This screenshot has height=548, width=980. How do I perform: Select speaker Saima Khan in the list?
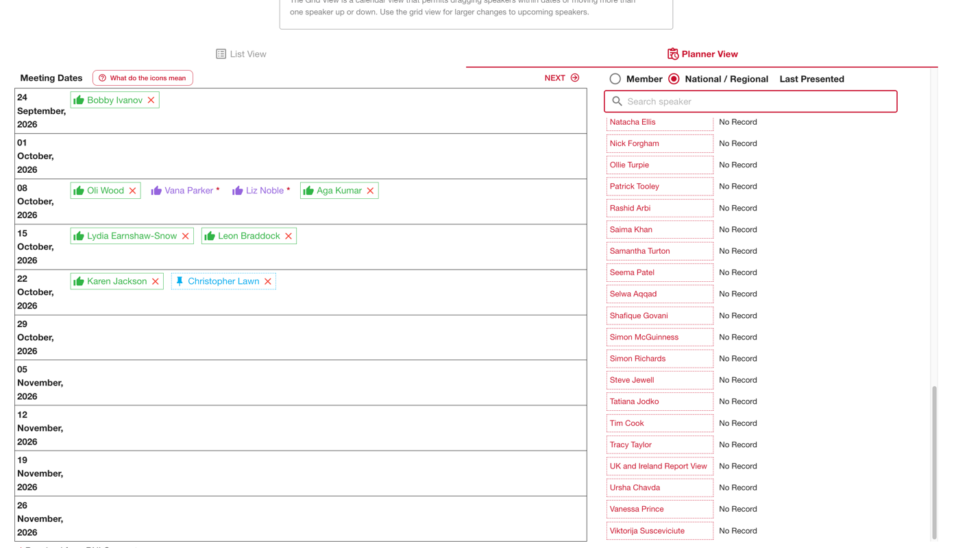click(659, 230)
